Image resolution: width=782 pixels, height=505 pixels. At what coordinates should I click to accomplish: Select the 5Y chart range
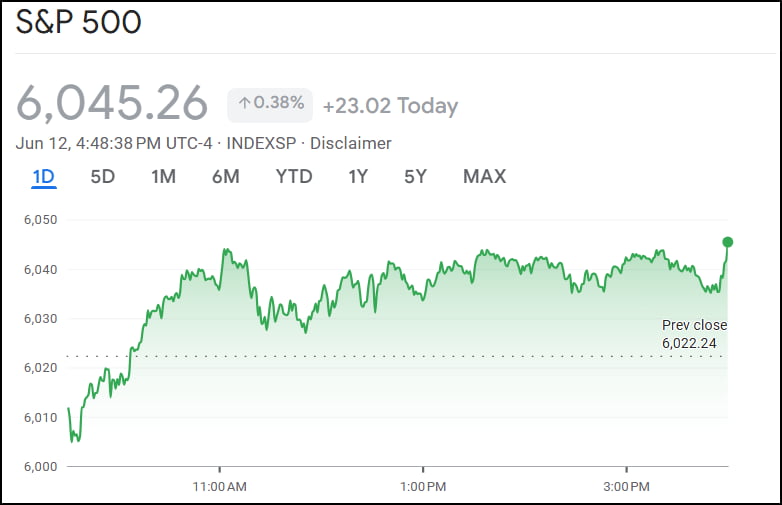point(415,176)
